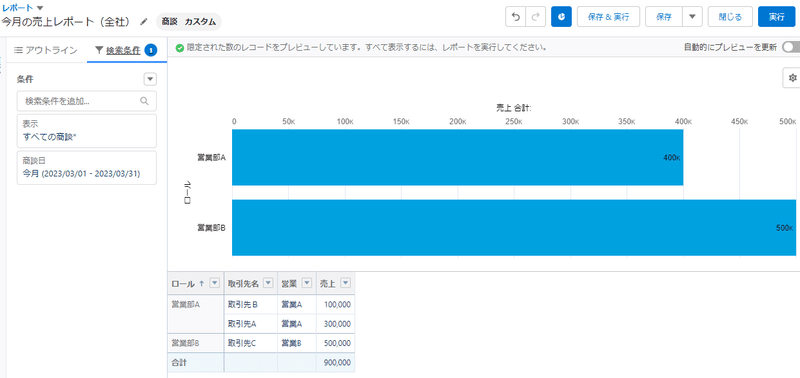
Task: Select the 900,000 total cell
Action: (x=336, y=362)
